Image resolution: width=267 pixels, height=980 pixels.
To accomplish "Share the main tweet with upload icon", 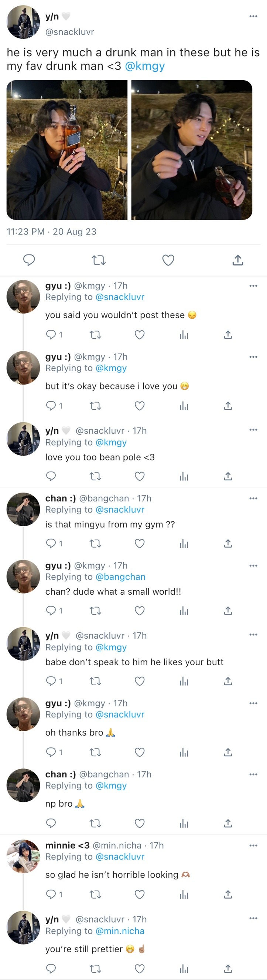I will pyautogui.click(x=238, y=260).
